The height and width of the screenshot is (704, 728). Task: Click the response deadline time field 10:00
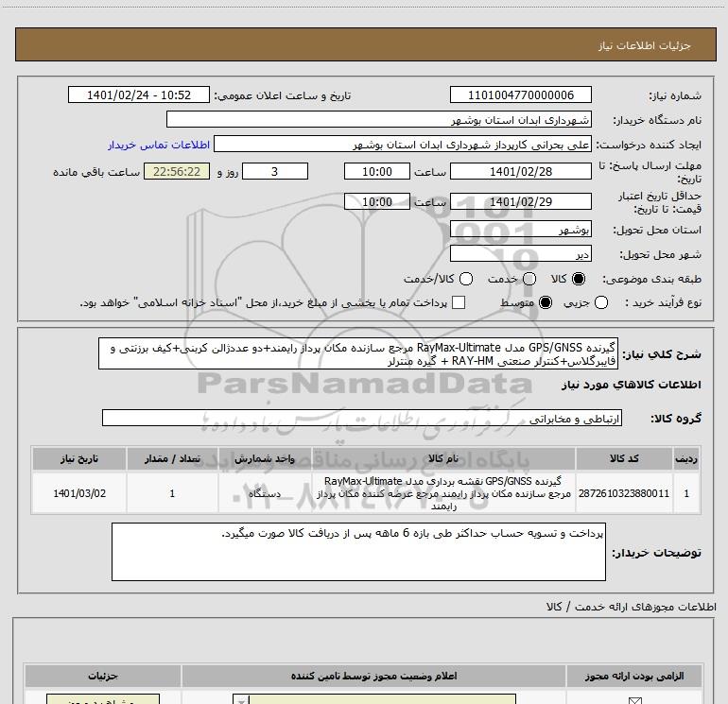click(377, 171)
